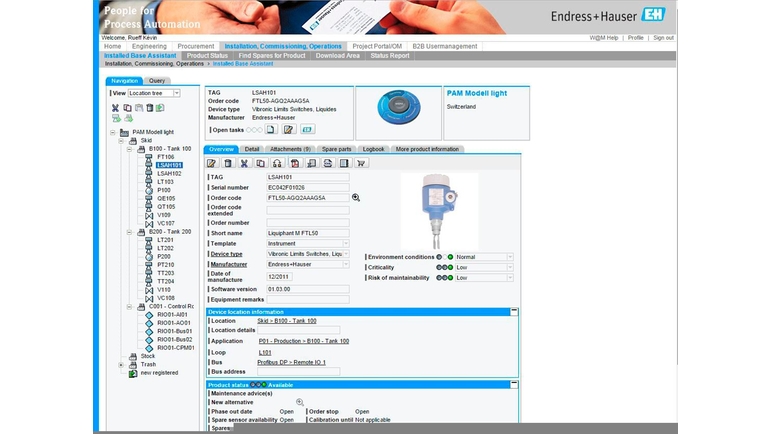Click the trash delete icon in navigation panel

tap(149, 108)
